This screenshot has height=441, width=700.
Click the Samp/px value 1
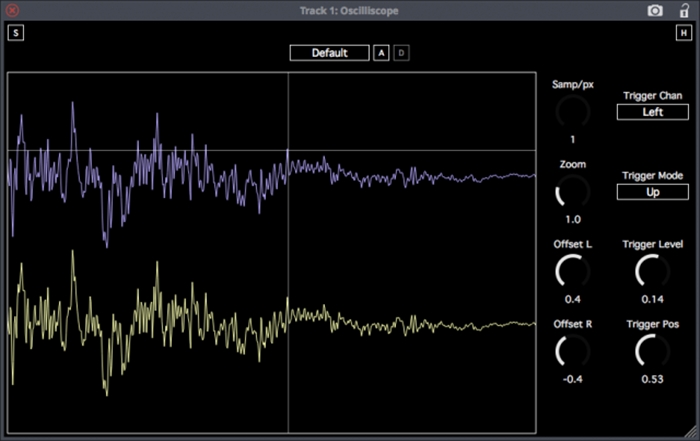[x=573, y=140]
